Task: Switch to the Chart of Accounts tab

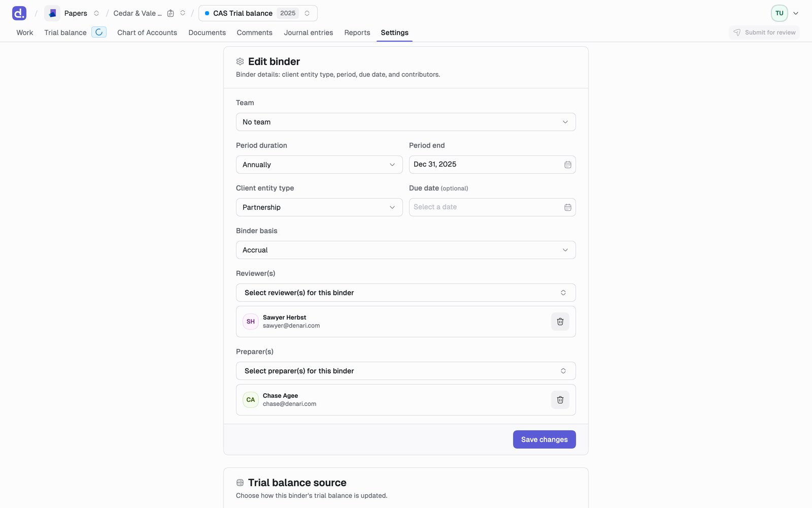Action: [147, 33]
